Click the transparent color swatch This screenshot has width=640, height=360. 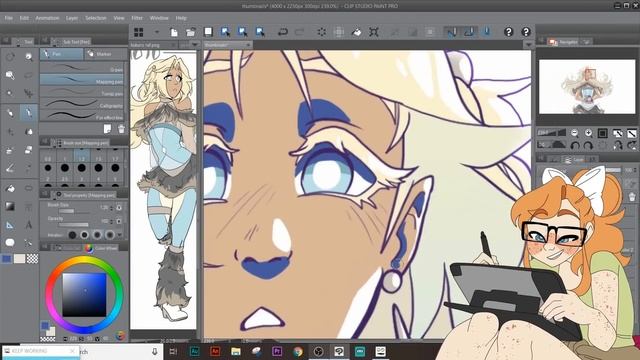coord(32,258)
